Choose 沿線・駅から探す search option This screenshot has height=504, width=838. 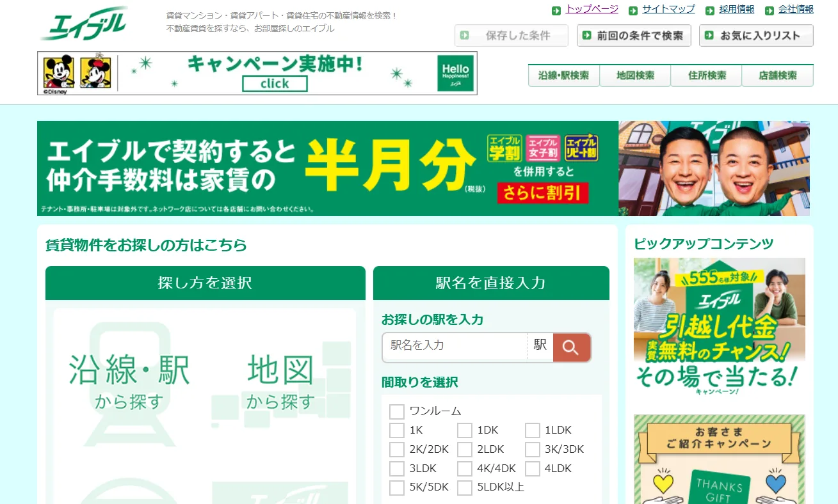[129, 382]
